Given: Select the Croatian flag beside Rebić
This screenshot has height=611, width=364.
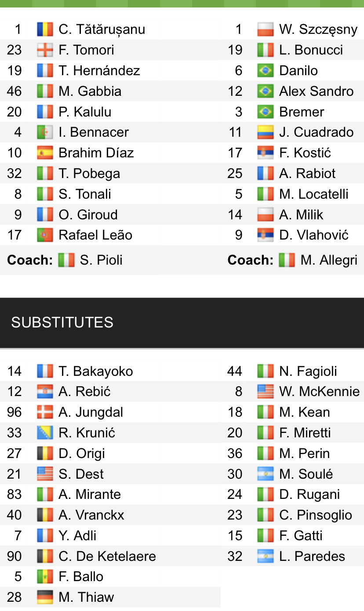Looking at the screenshot, I should pos(45,392).
